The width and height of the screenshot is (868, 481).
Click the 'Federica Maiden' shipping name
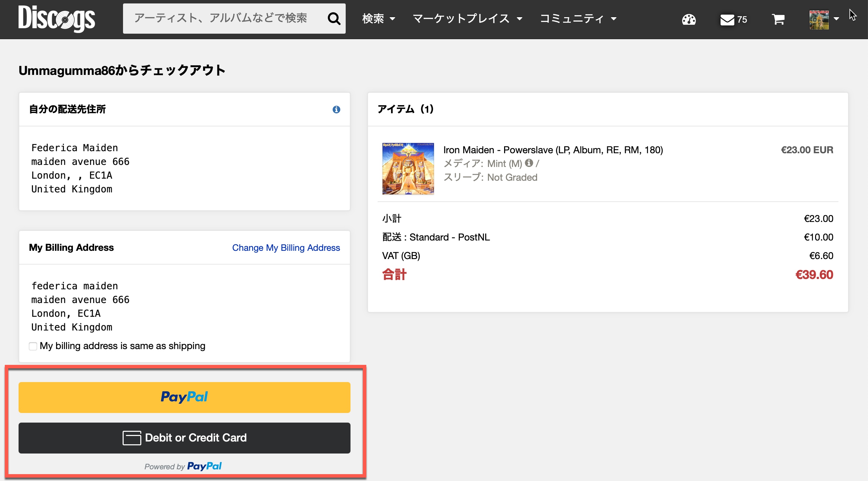point(75,148)
